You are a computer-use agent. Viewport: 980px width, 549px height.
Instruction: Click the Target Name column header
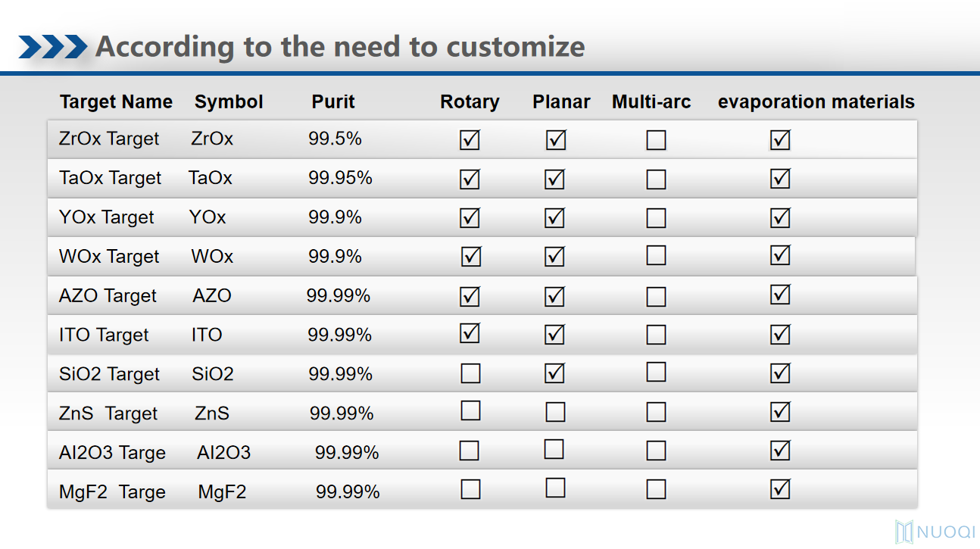(116, 101)
